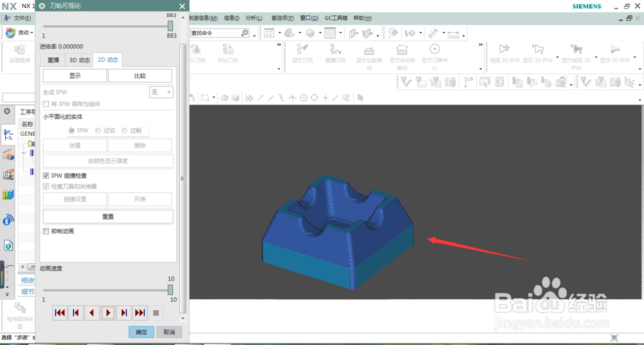Collapse the tree node minus expander
Image resolution: width=644 pixels, height=345 pixels.
[23, 153]
